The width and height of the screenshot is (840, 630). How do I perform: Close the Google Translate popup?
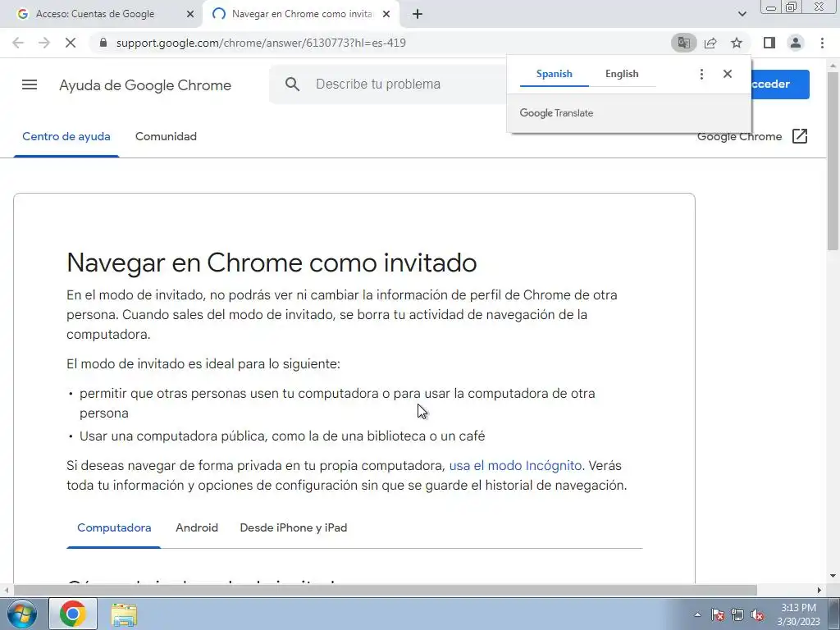coord(727,74)
